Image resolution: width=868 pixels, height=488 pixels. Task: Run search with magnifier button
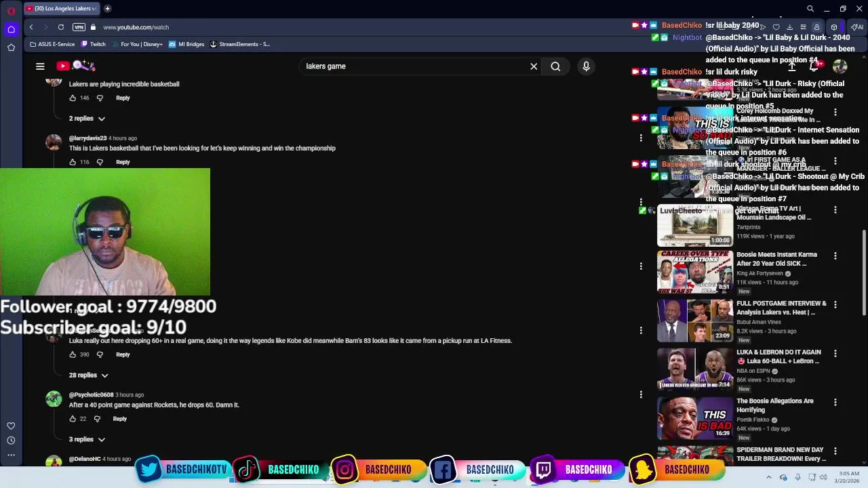pos(555,66)
